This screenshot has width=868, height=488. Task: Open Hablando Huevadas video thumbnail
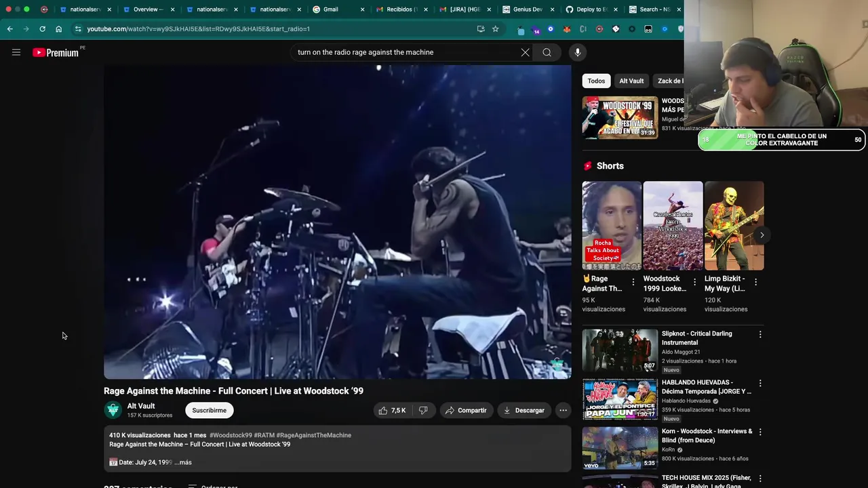pyautogui.click(x=620, y=399)
